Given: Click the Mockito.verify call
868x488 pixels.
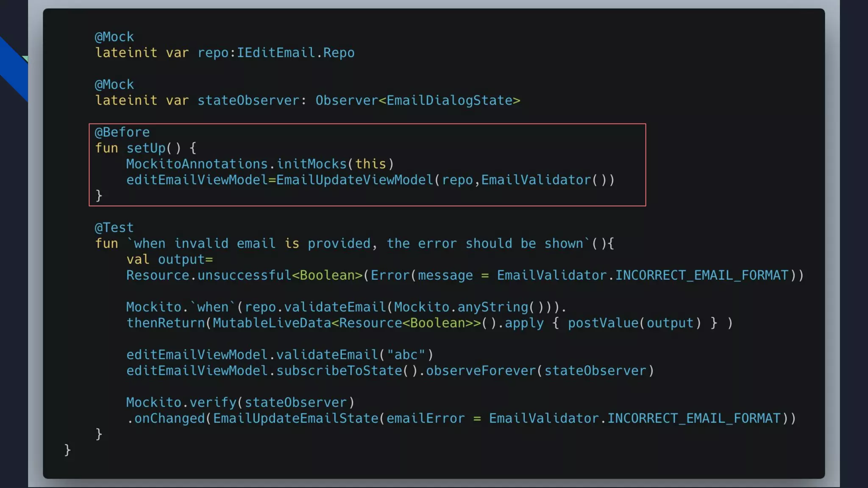Looking at the screenshot, I should 181,402.
